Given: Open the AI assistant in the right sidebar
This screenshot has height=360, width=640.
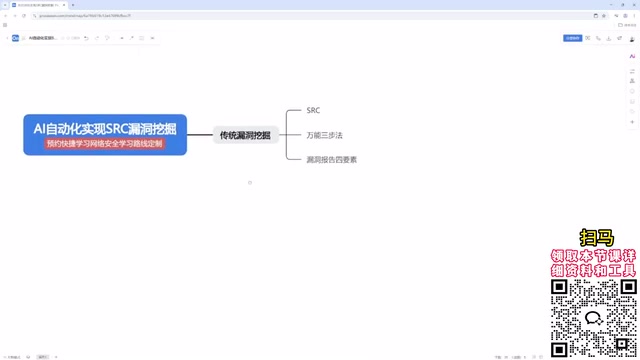Looking at the screenshot, I should pos(632,56).
